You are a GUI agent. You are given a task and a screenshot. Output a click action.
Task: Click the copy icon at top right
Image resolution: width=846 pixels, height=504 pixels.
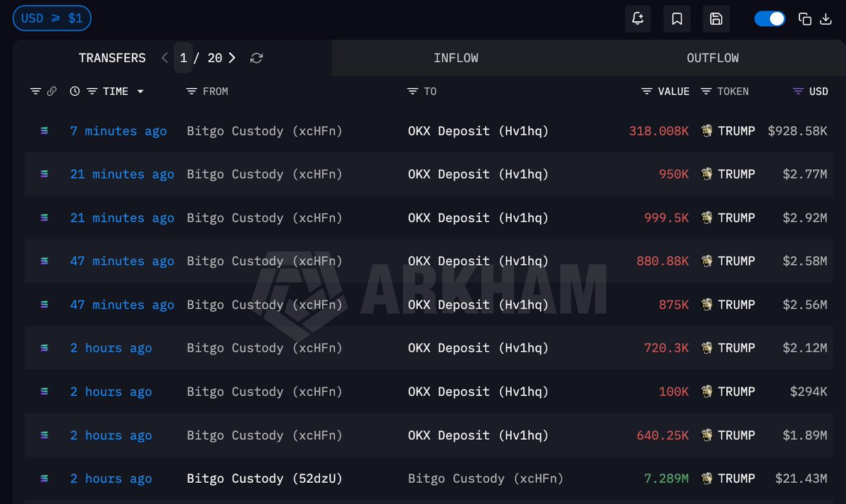tap(805, 19)
